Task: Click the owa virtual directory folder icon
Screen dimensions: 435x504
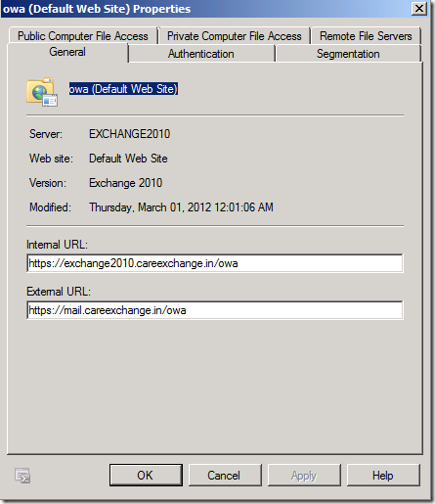Action: click(x=42, y=92)
